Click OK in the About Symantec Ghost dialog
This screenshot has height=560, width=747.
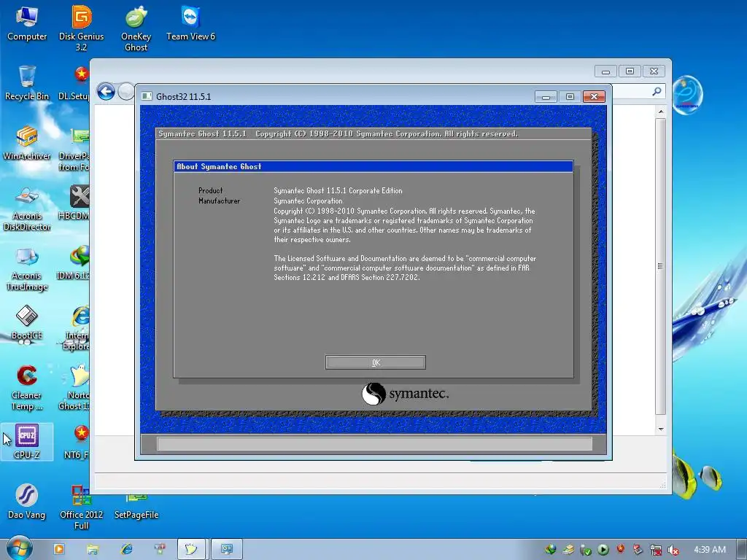(376, 362)
